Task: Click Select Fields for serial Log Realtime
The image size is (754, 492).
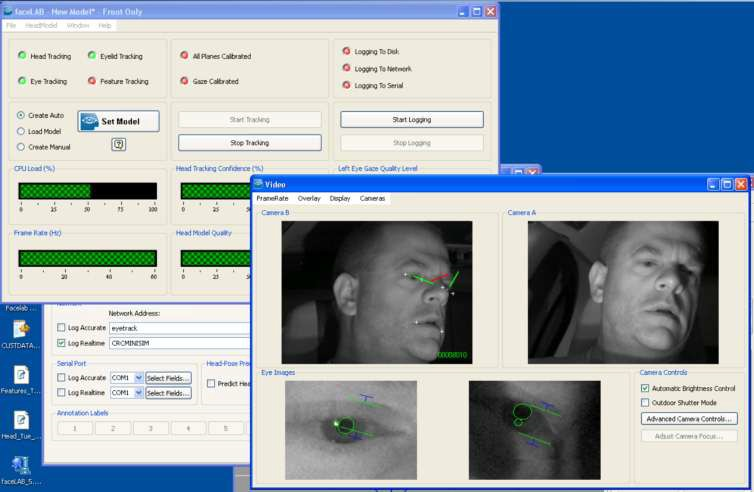Action: [168, 393]
